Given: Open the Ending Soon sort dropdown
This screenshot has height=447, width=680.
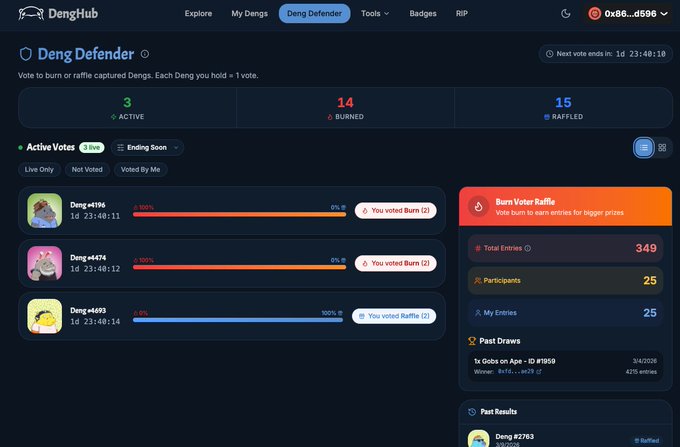Looking at the screenshot, I should (147, 147).
